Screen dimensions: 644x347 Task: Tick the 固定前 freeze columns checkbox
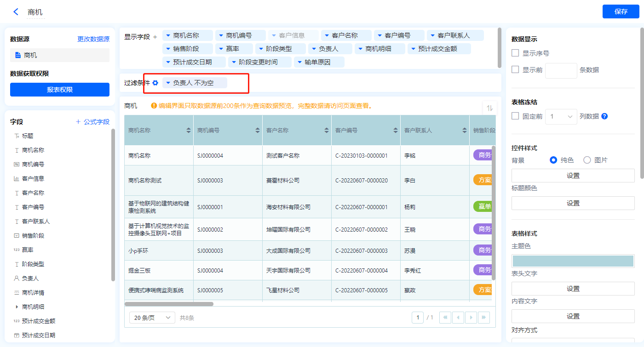[x=515, y=116]
